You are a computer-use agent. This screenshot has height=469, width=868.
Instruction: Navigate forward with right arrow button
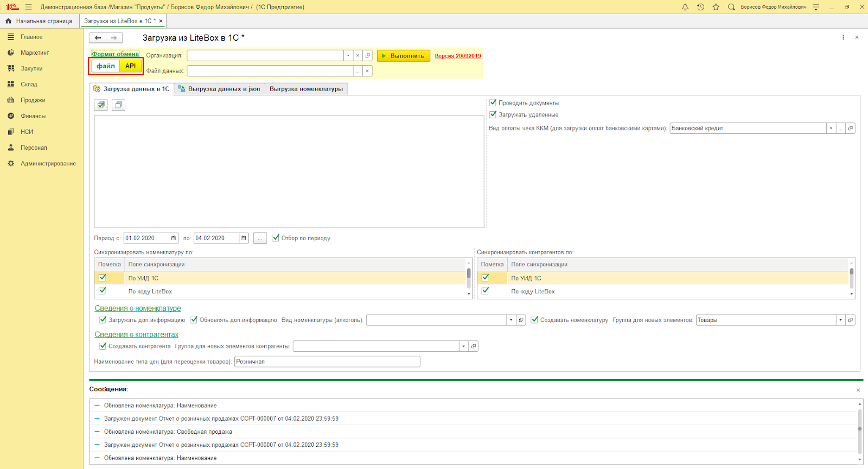(114, 38)
